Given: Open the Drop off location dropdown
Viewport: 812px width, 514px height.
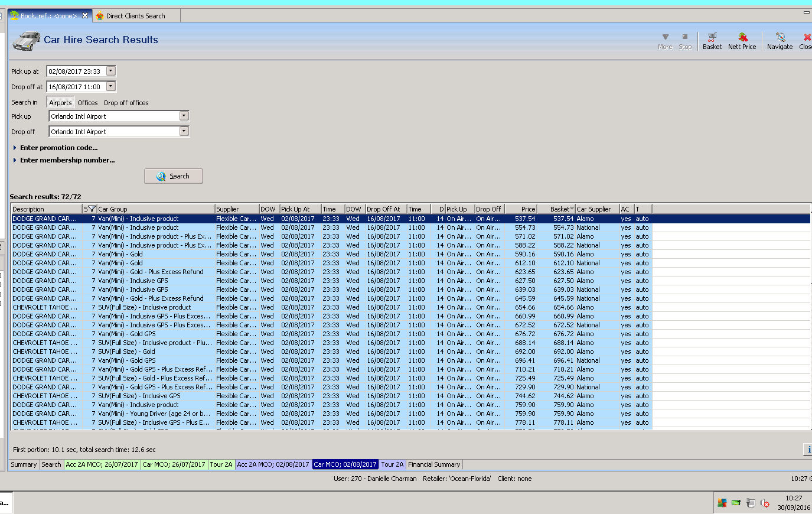Looking at the screenshot, I should [184, 131].
